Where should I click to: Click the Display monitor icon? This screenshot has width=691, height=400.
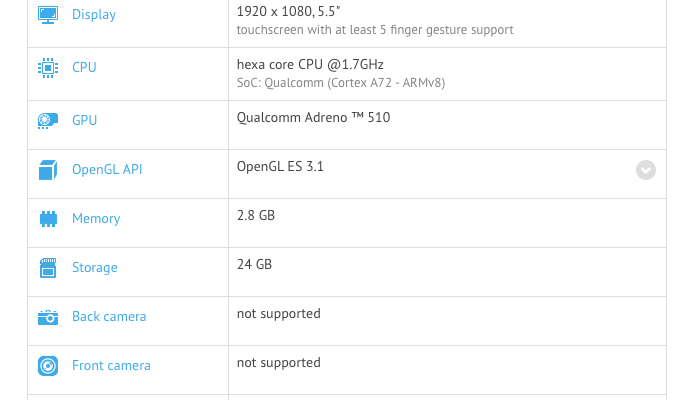tap(48, 15)
